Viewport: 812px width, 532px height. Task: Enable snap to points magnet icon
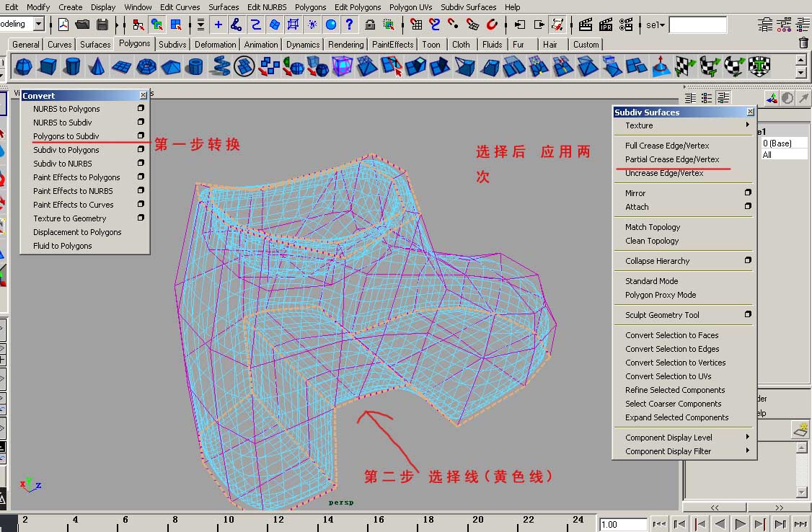[453, 25]
